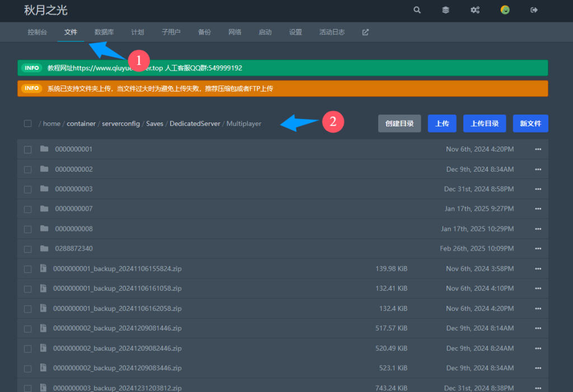573x392 pixels.
Task: Open the server layers icon in header
Action: [x=445, y=10]
